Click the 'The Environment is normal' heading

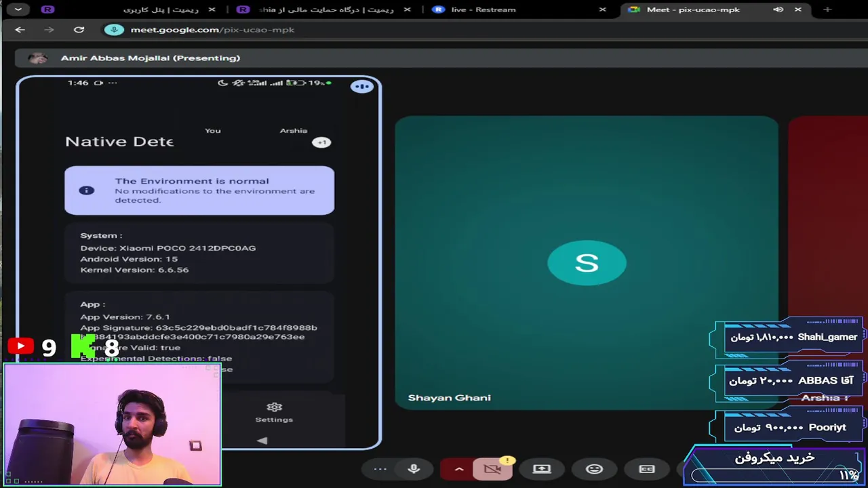click(192, 181)
